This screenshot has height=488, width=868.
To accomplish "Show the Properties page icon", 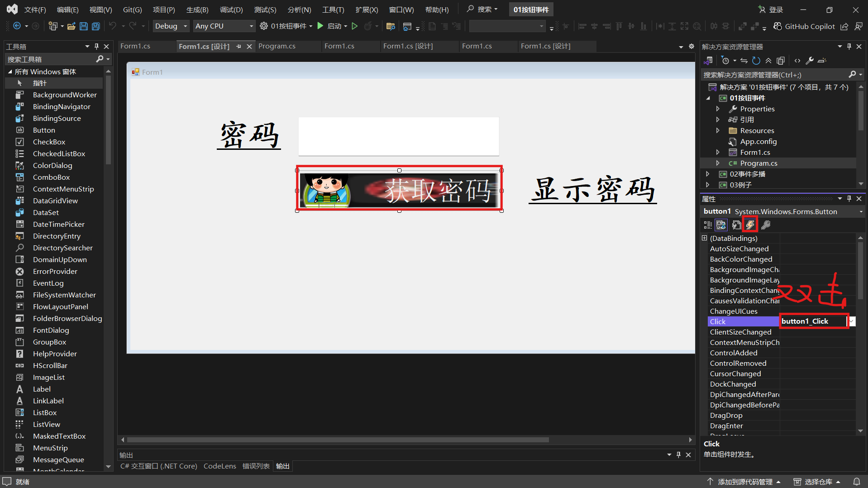I will [736, 225].
